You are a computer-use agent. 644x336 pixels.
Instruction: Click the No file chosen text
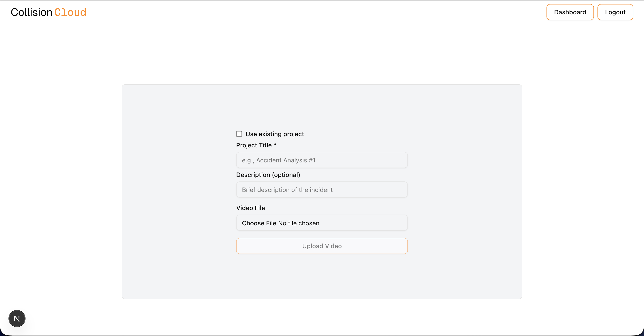pyautogui.click(x=299, y=223)
